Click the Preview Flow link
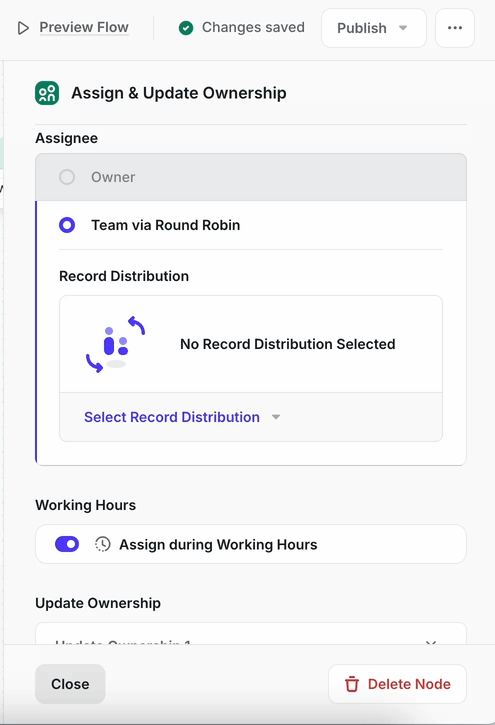Image resolution: width=495 pixels, height=725 pixels. tap(84, 27)
